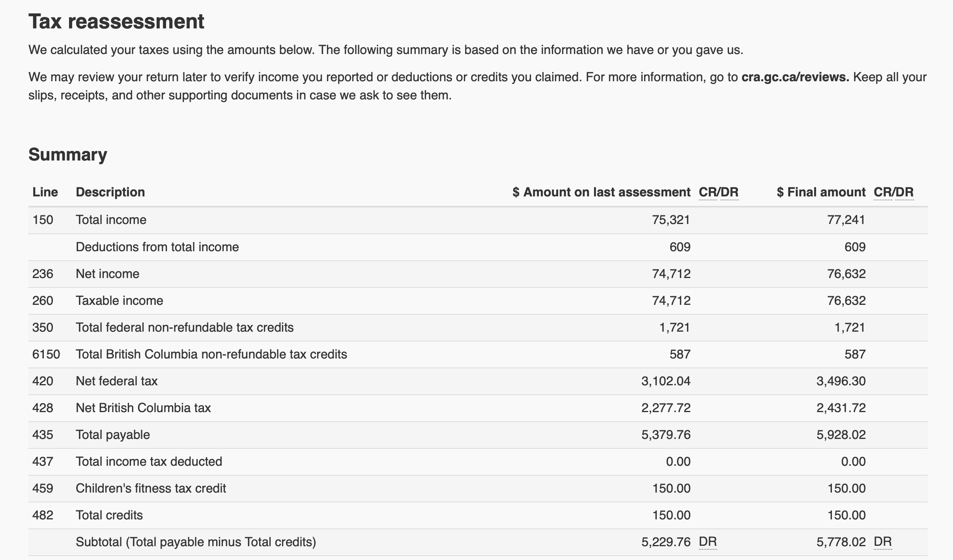
Task: Click line number 6150
Action: click(46, 355)
